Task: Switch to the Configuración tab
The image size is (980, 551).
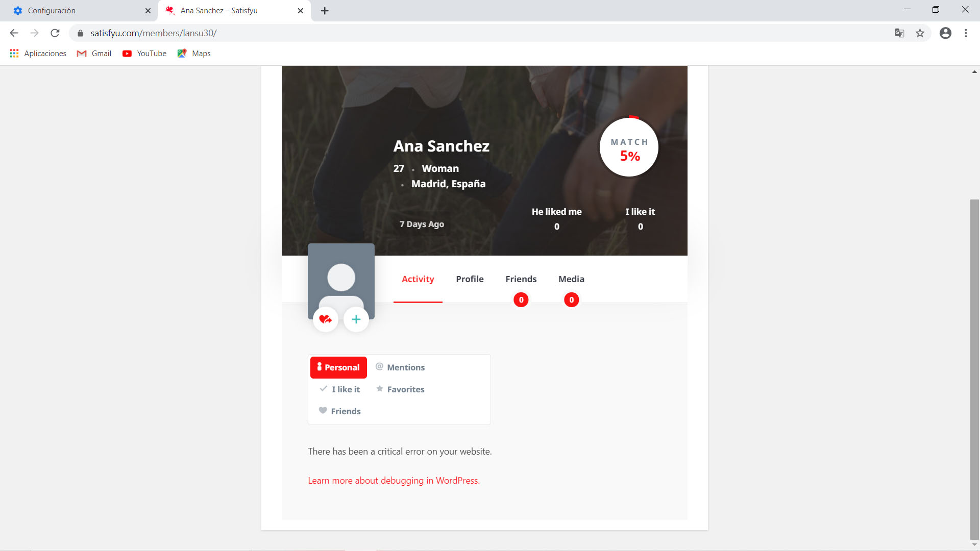Action: pyautogui.click(x=79, y=11)
